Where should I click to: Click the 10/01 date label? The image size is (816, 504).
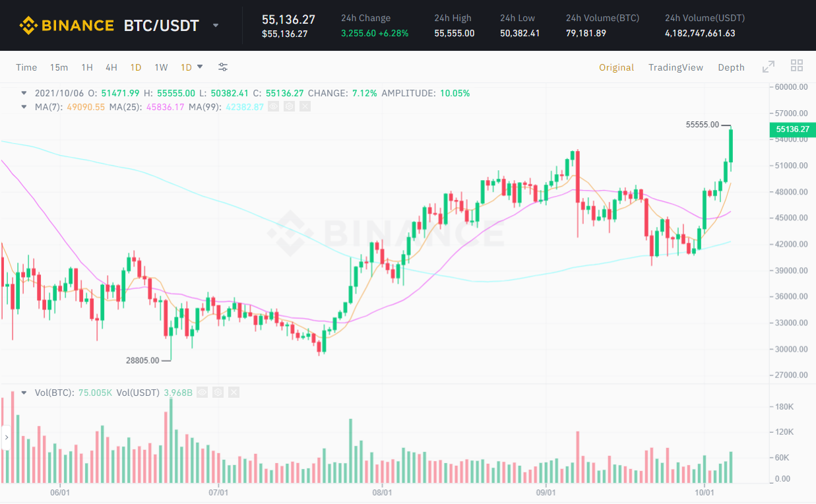click(x=705, y=492)
